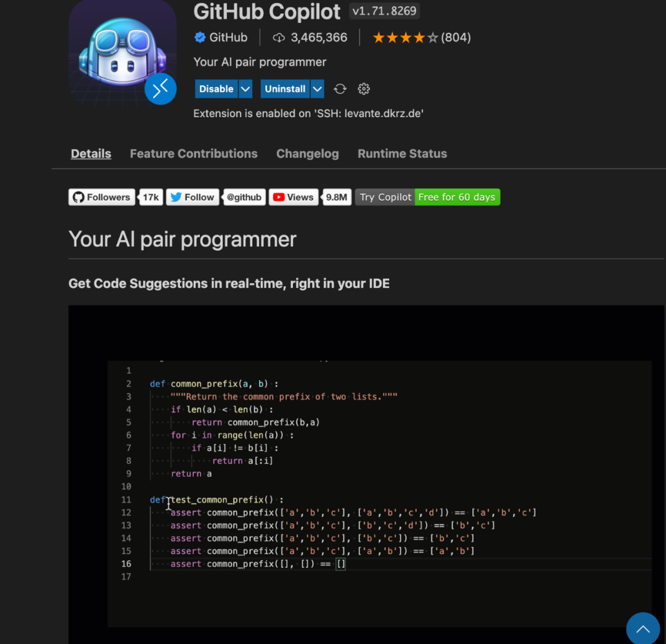Click the remote SSH badge on logo
This screenshot has height=644, width=666.
(160, 89)
